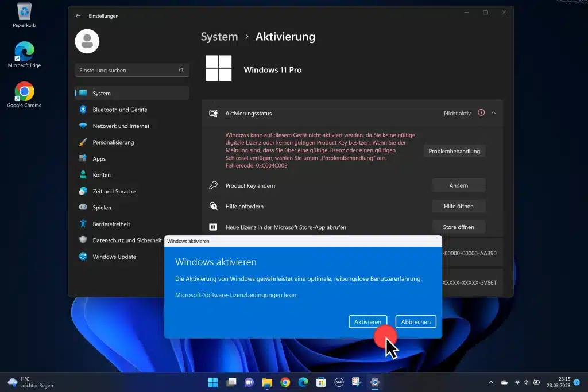Click the Windows aktivieren dialog title bar

303,241
